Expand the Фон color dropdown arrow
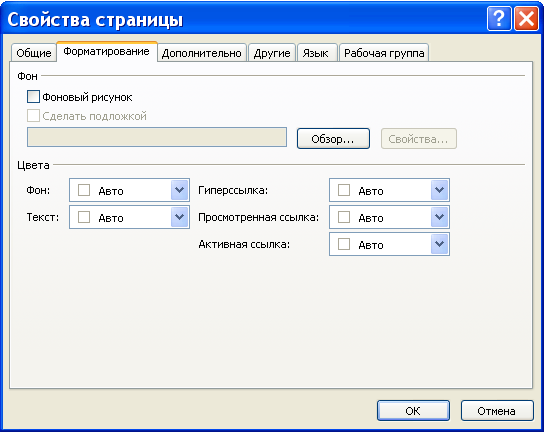547x435 pixels. click(x=179, y=190)
